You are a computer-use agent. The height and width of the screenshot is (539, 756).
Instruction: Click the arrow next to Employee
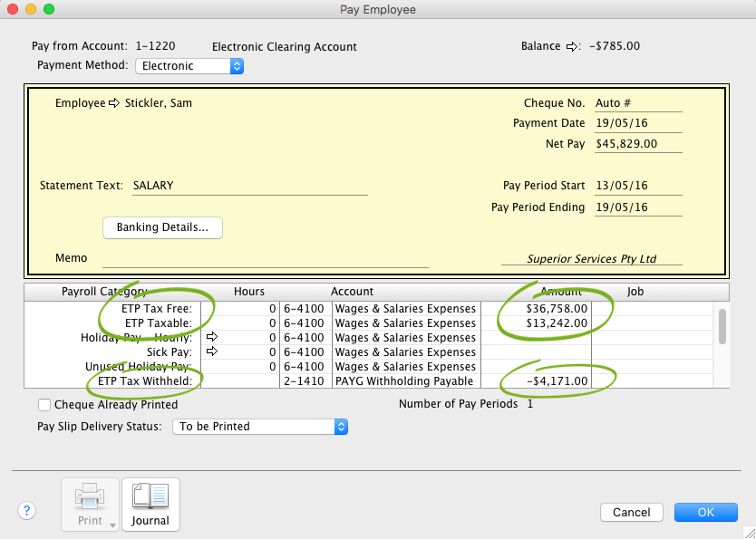[x=114, y=103]
